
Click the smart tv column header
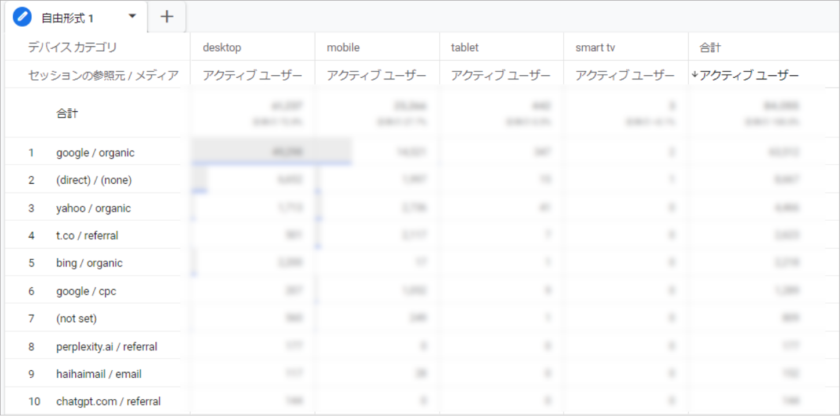[x=597, y=47]
